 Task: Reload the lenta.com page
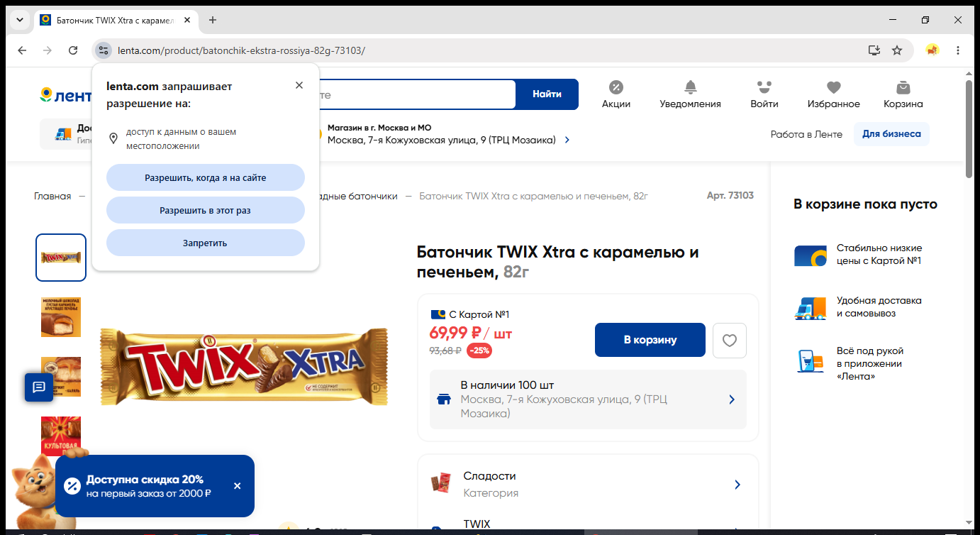(73, 50)
